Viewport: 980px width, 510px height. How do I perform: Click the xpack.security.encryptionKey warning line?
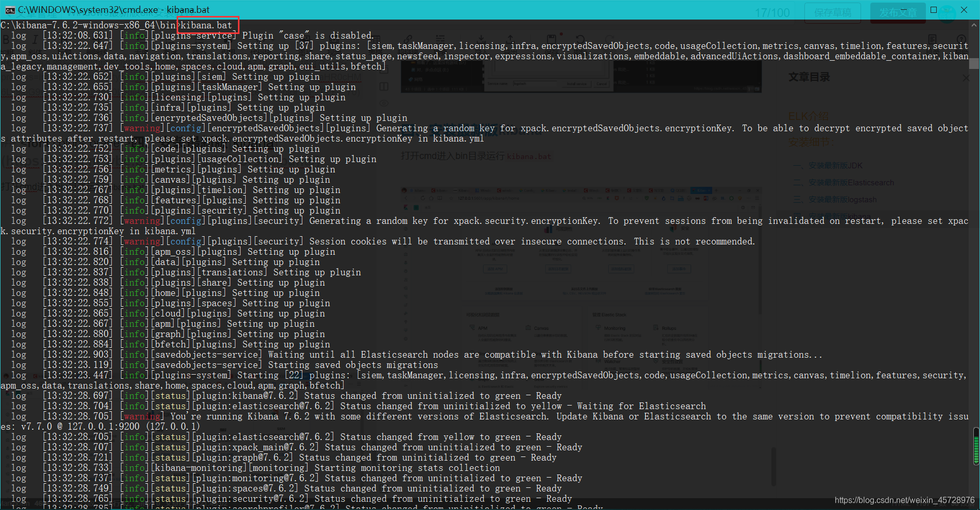coord(484,226)
